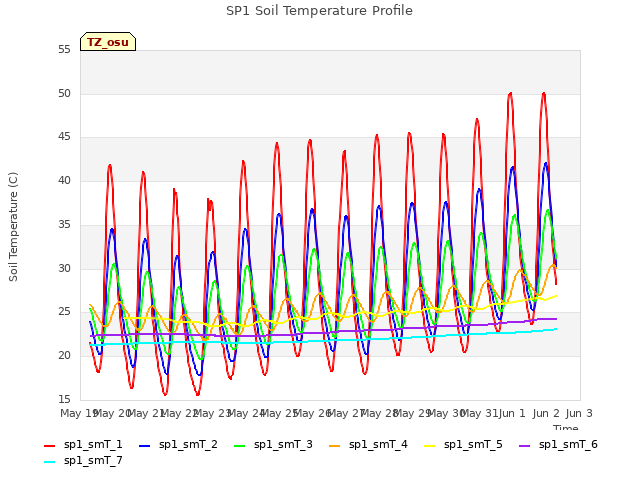
Task: Click the 30 y-axis tick label
Action: pos(64,268)
